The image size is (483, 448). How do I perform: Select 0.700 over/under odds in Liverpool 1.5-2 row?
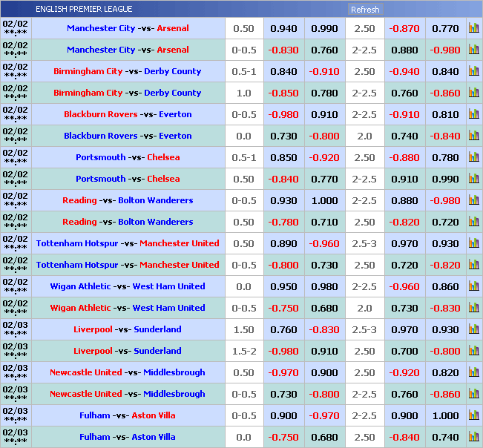point(404,351)
